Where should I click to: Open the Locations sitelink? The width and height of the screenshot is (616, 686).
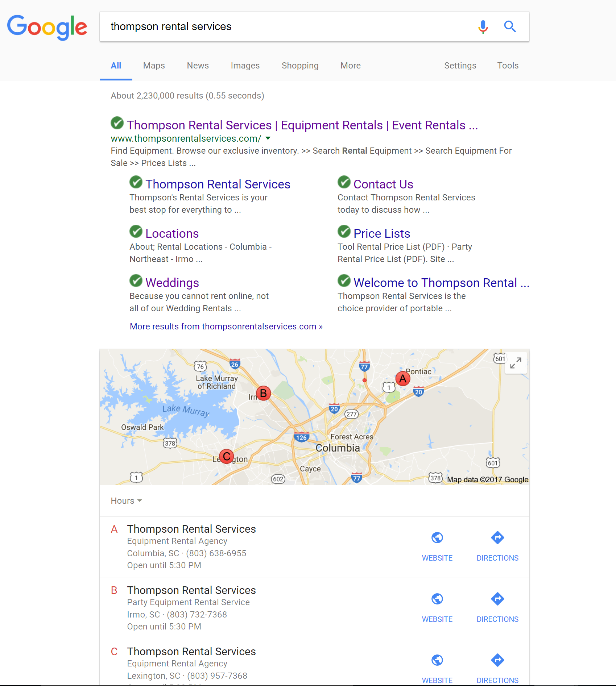coord(172,233)
